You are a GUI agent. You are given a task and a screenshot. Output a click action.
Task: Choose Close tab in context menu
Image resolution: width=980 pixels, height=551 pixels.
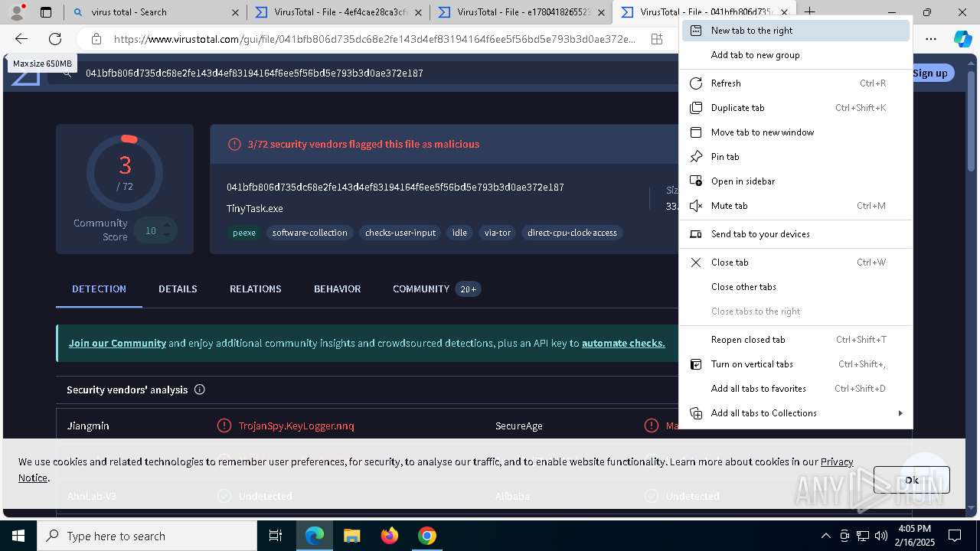point(795,262)
